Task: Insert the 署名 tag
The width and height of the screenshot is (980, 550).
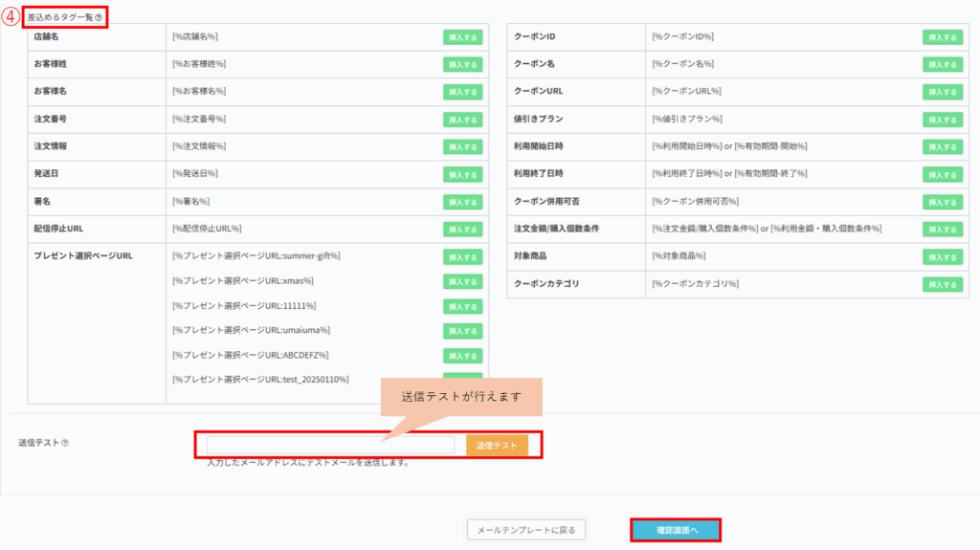Action: click(462, 202)
